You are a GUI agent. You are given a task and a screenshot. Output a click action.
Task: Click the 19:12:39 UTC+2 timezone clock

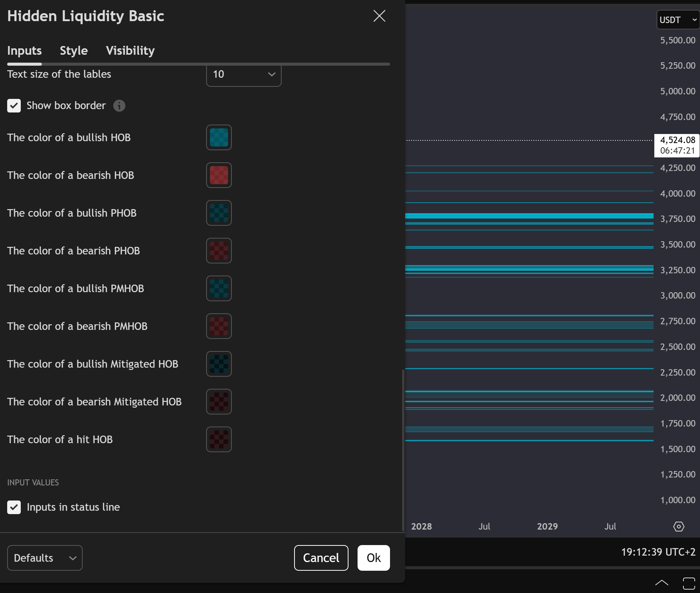658,552
